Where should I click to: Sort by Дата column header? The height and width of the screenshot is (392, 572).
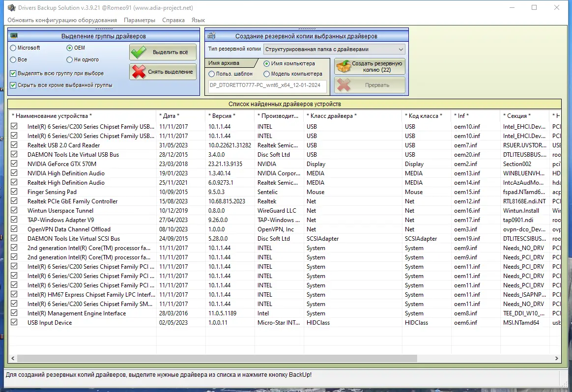[x=181, y=116]
